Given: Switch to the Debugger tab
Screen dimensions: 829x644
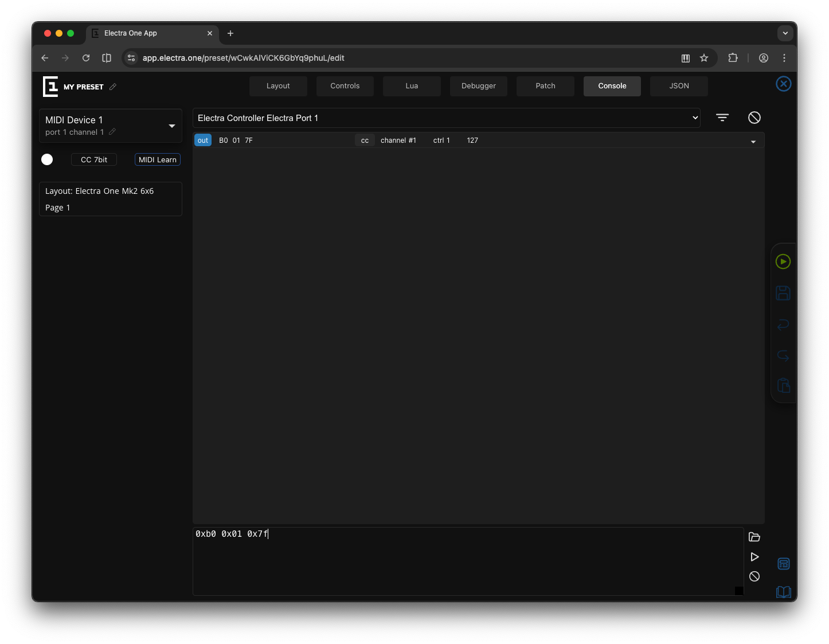Looking at the screenshot, I should pyautogui.click(x=478, y=86).
